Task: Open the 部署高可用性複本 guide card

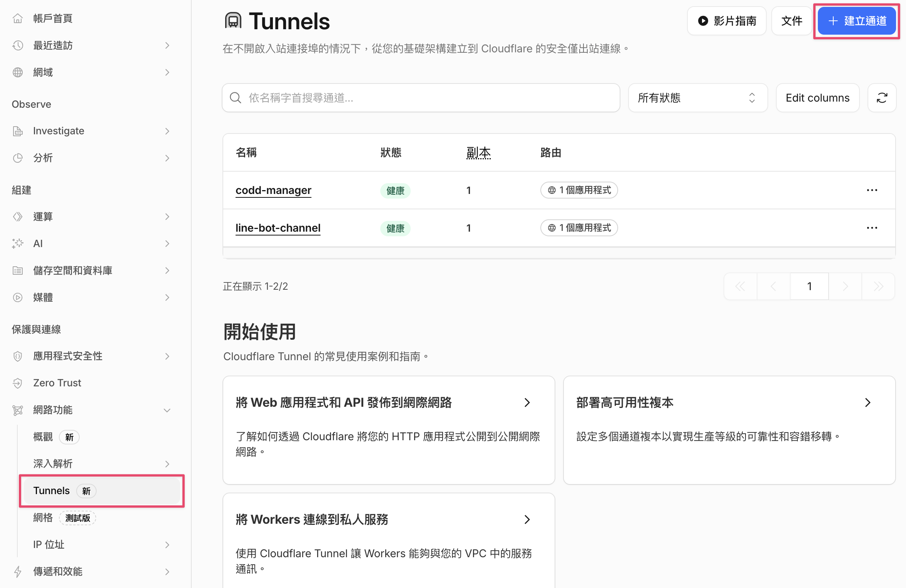Action: (x=729, y=430)
